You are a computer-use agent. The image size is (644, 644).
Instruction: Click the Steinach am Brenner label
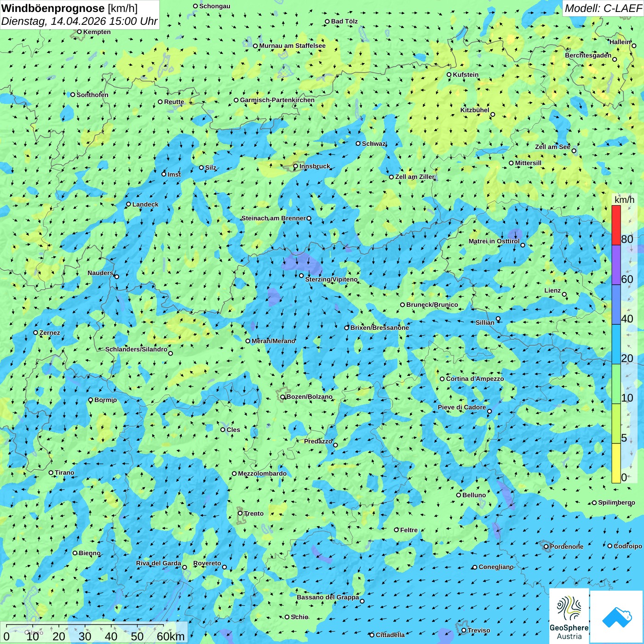(x=274, y=218)
